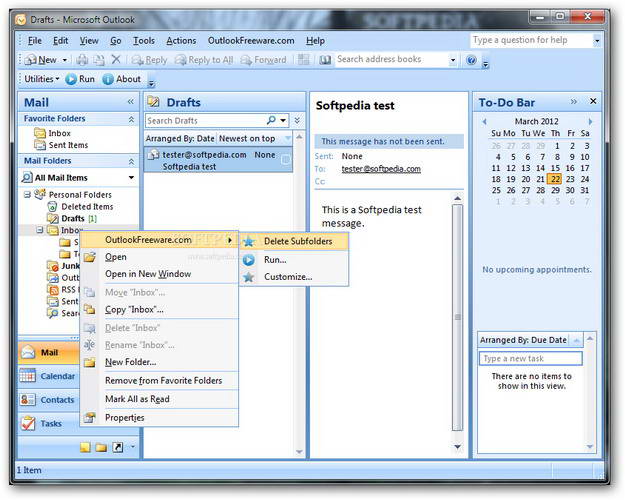The width and height of the screenshot is (625, 500).
Task: Click the Type a new task field
Action: (x=530, y=358)
